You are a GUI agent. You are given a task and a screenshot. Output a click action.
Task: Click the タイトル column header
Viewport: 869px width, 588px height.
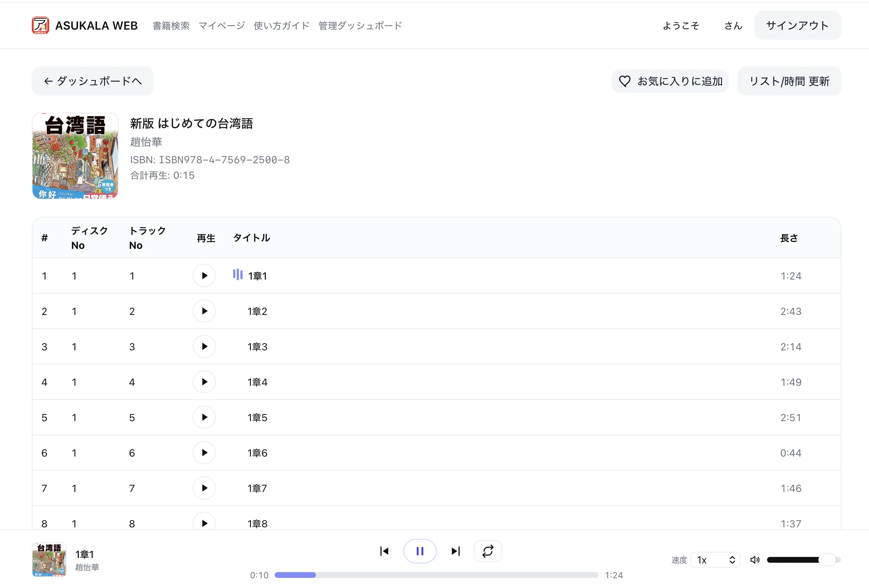point(252,238)
